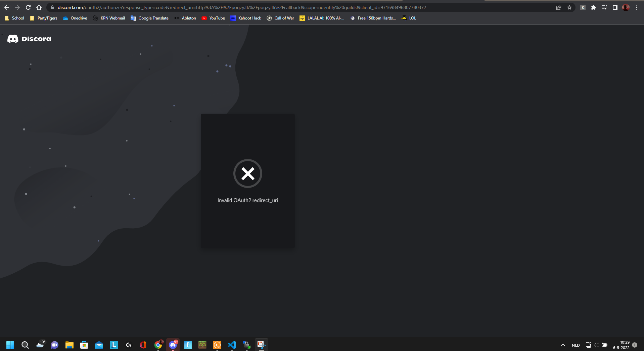Open the YouTube bookmark
Viewport: 644px width, 351px height.
click(213, 18)
